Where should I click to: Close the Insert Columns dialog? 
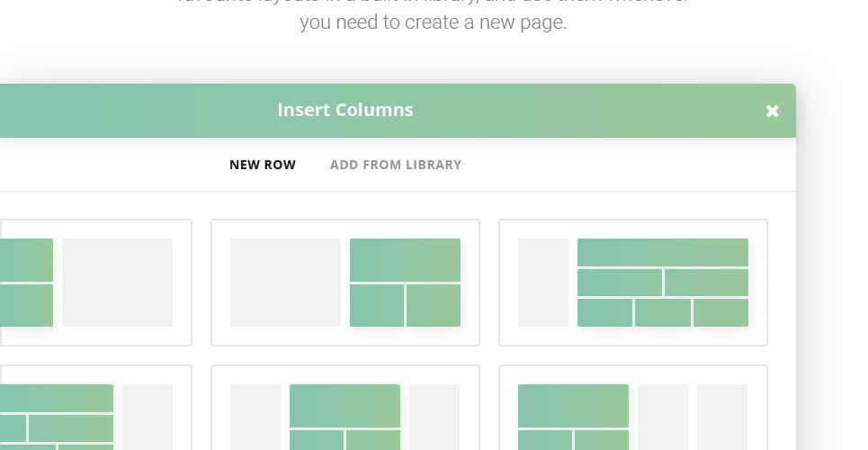(x=772, y=112)
